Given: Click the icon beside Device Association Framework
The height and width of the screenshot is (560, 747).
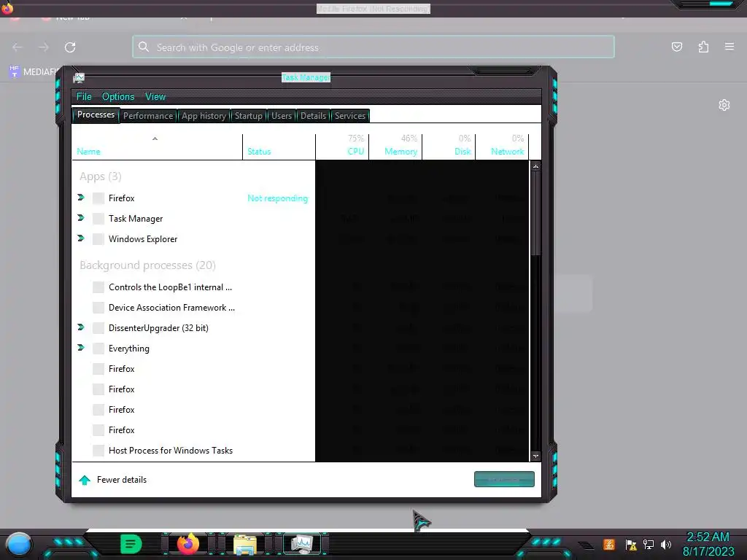Looking at the screenshot, I should tap(98, 308).
